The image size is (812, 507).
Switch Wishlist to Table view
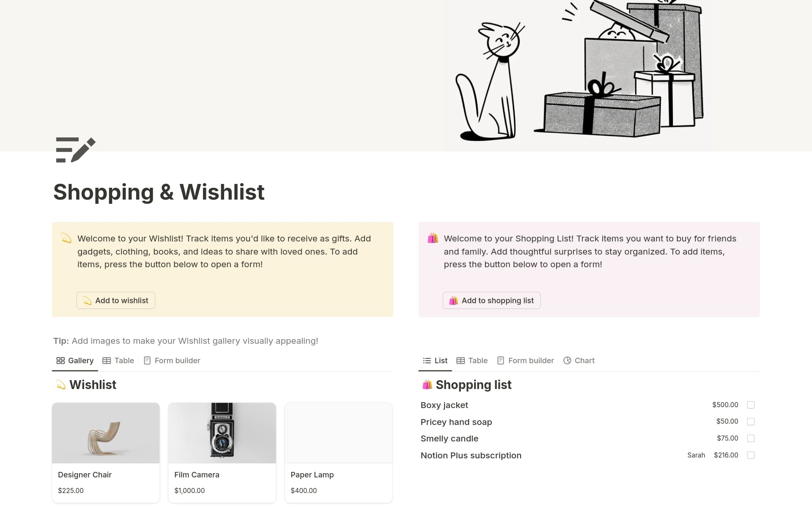tap(118, 361)
